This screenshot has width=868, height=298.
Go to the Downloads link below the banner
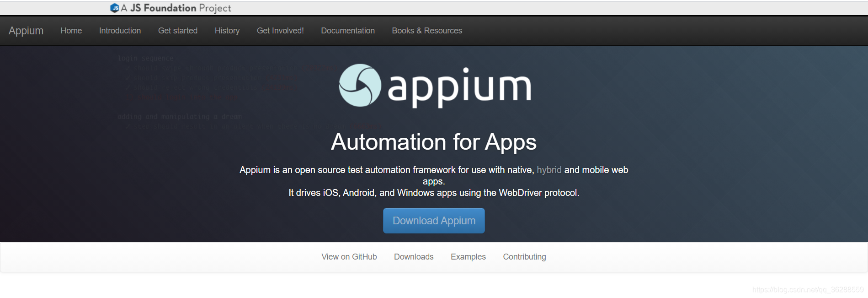[414, 257]
